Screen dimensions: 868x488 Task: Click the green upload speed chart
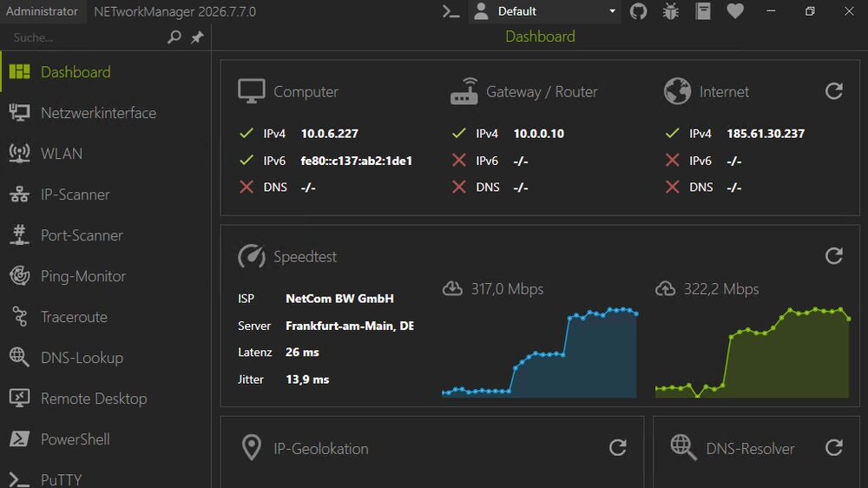point(753,353)
